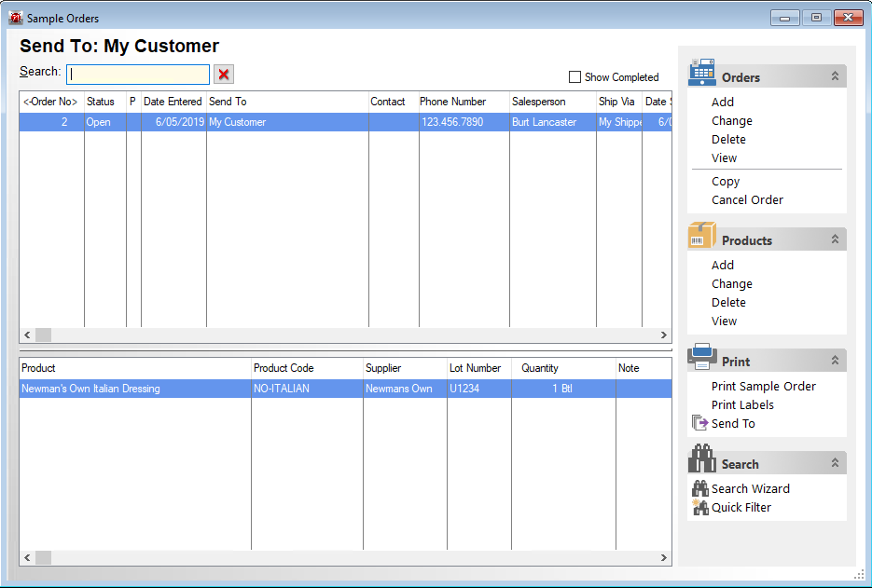Click the Burt Lancaster salesperson cell

[553, 122]
